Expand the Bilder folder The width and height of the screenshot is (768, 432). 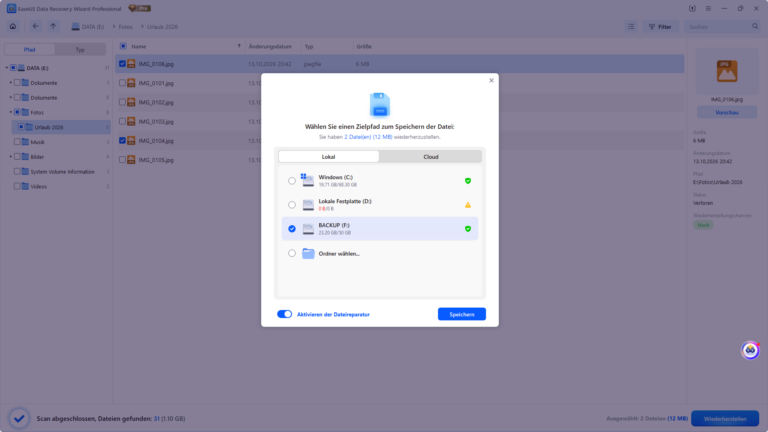tap(11, 157)
